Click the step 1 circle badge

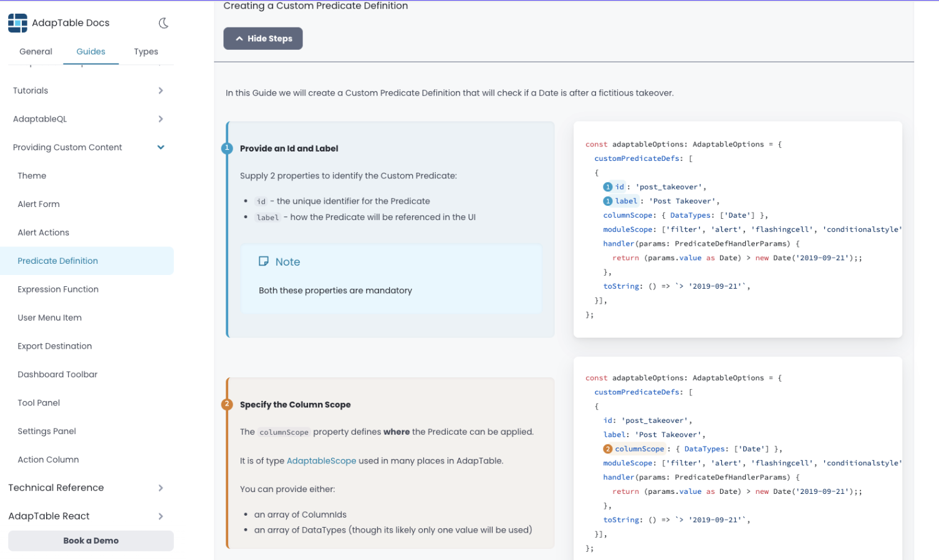227,148
